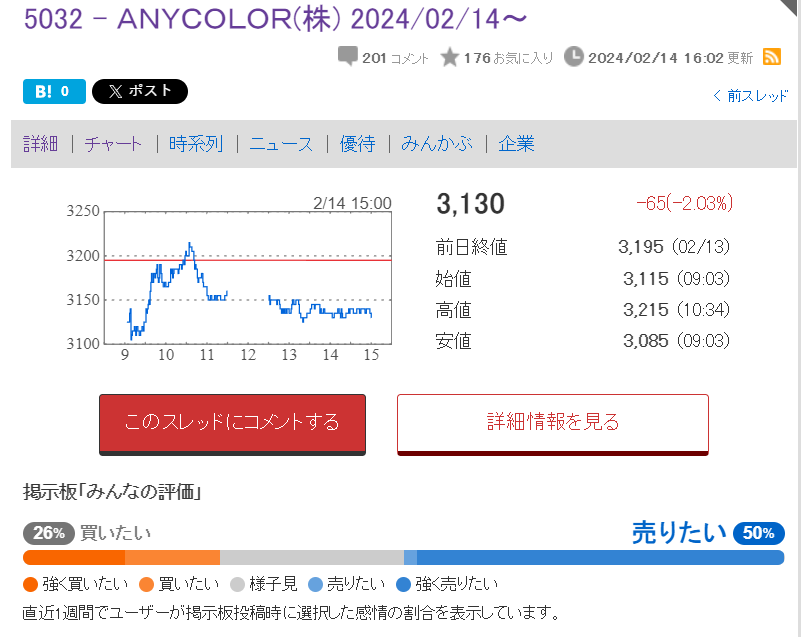Click the 掲示板「みんなの評価」 heading
Viewport: 801px width, 637px height.
click(x=112, y=492)
